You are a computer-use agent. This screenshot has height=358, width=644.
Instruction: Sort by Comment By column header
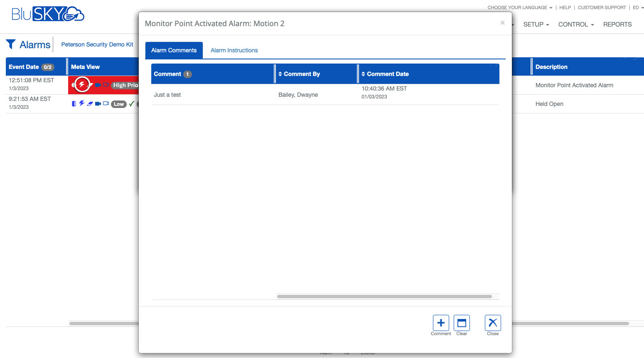tap(301, 74)
